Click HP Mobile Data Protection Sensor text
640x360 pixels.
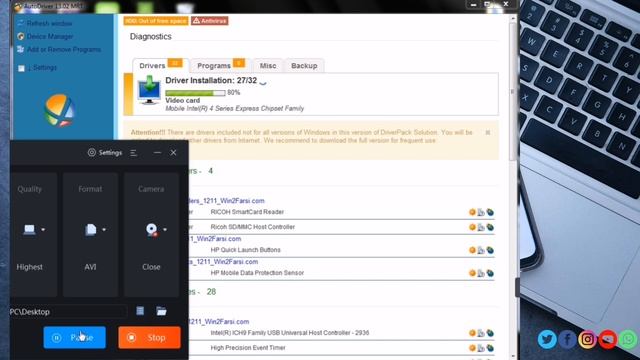(x=257, y=273)
